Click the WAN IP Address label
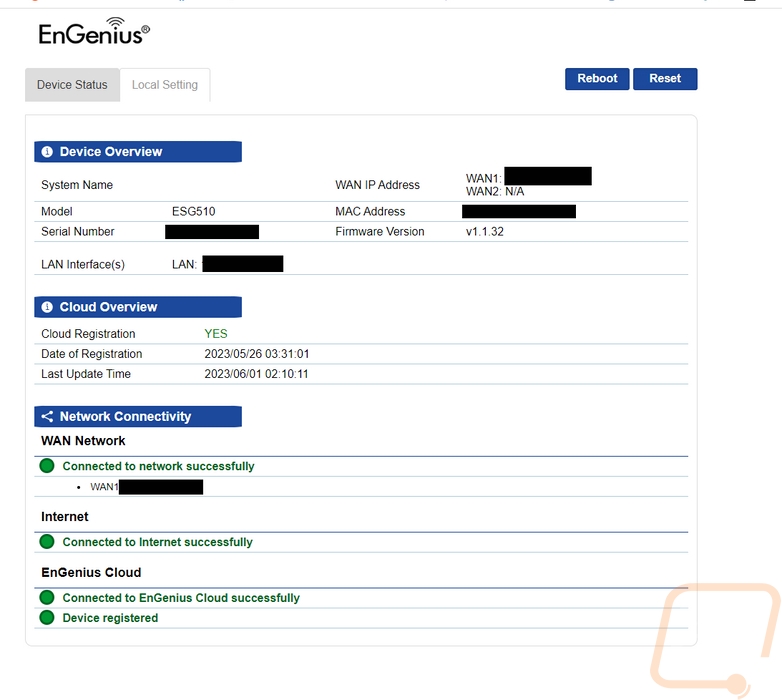Image resolution: width=782 pixels, height=700 pixels. click(378, 185)
